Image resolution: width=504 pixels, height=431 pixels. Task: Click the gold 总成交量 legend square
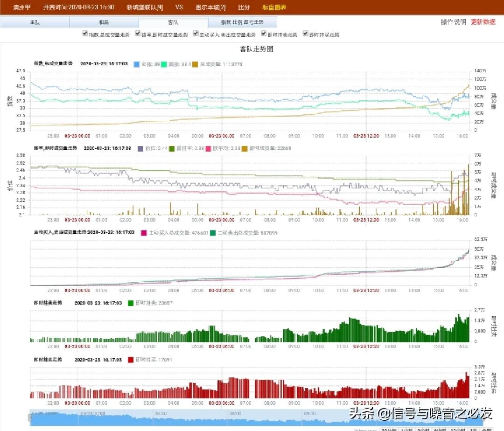(x=195, y=64)
